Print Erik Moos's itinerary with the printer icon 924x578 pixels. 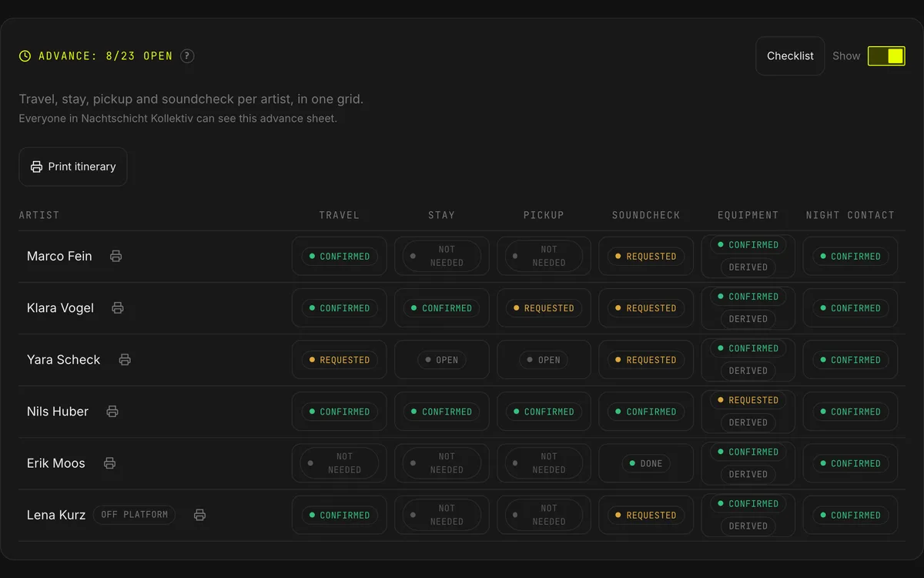click(109, 463)
